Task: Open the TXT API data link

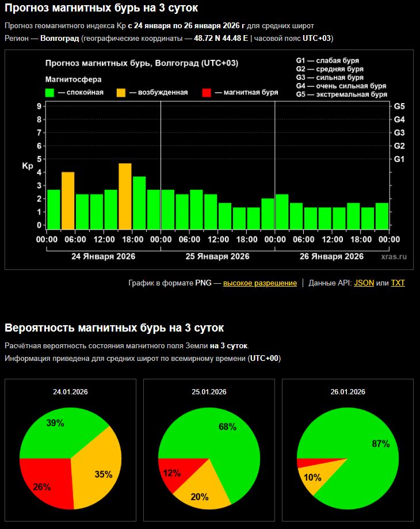Action: (398, 283)
